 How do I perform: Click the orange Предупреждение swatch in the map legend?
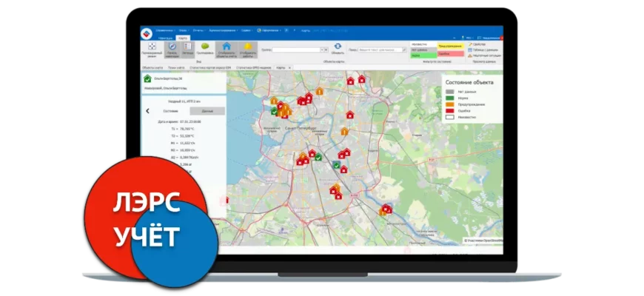tap(450, 104)
